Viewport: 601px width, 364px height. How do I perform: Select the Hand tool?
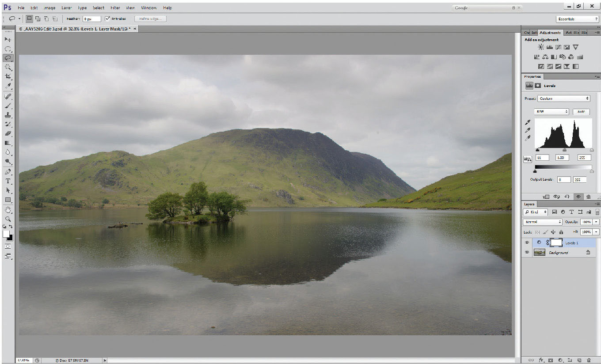[x=8, y=210]
